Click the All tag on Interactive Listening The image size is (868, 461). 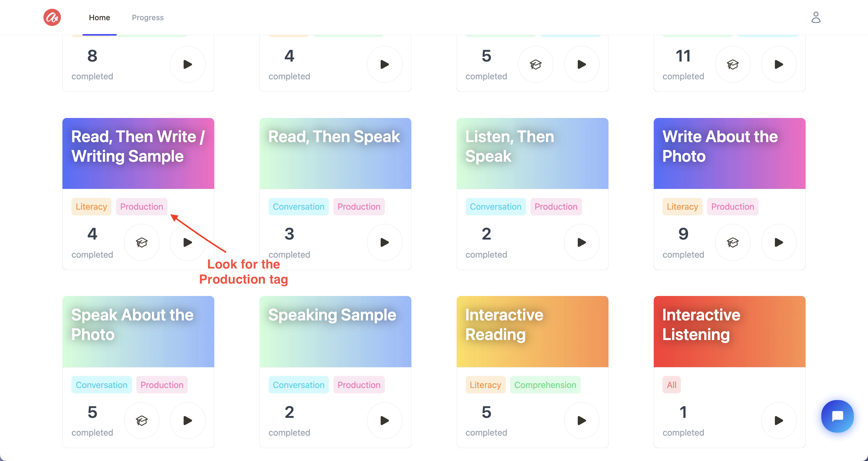click(x=671, y=384)
